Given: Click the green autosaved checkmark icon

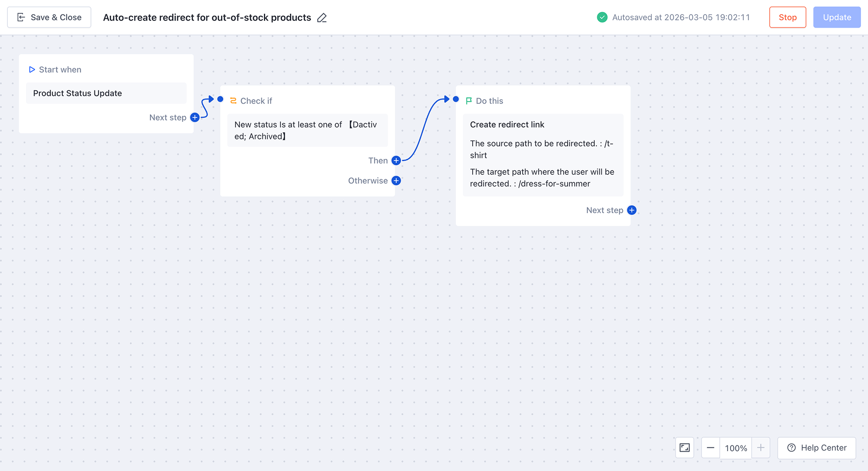Looking at the screenshot, I should point(602,17).
